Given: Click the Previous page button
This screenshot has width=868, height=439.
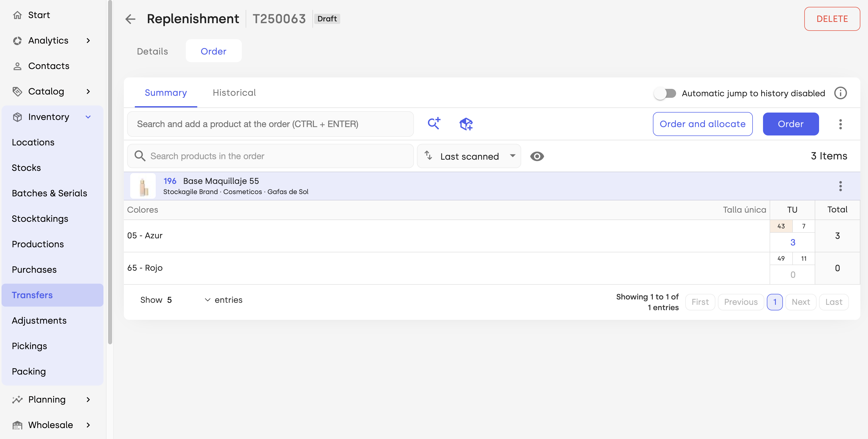Looking at the screenshot, I should pos(741,302).
